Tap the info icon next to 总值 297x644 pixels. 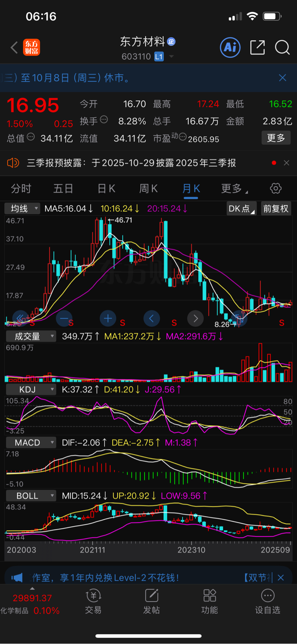[x=31, y=137]
